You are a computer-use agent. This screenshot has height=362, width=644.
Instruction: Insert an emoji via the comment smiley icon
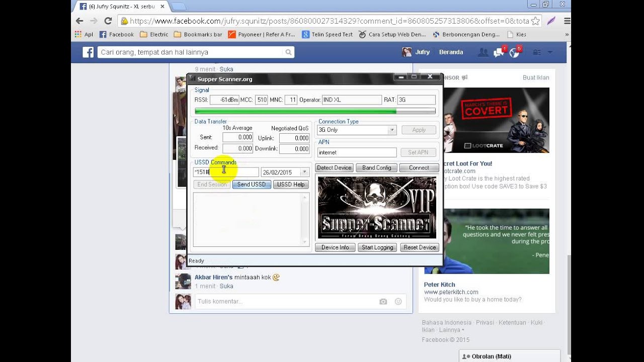[398, 302]
